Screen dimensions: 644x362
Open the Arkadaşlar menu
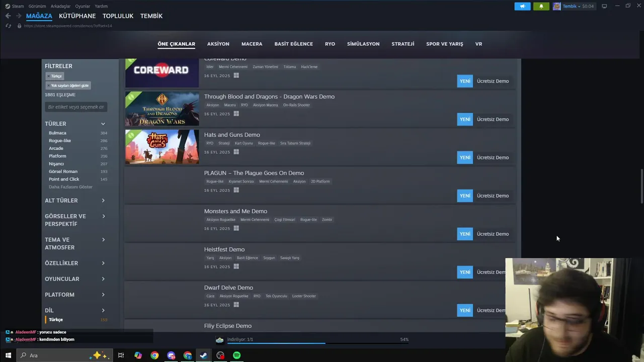61,6
